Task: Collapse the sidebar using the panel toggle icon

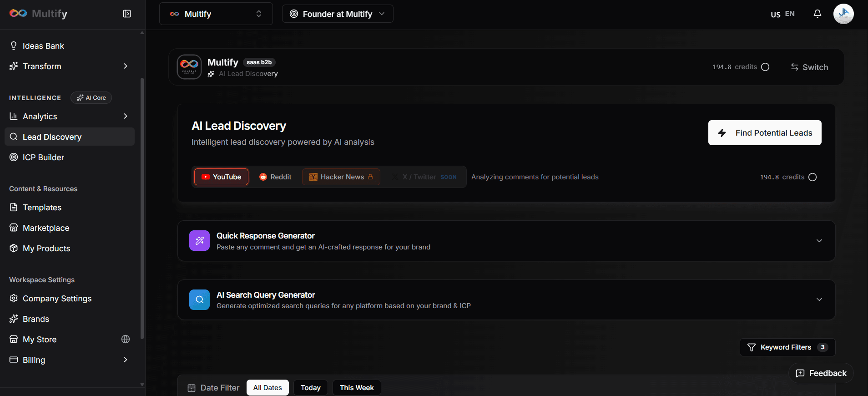Action: coord(127,14)
